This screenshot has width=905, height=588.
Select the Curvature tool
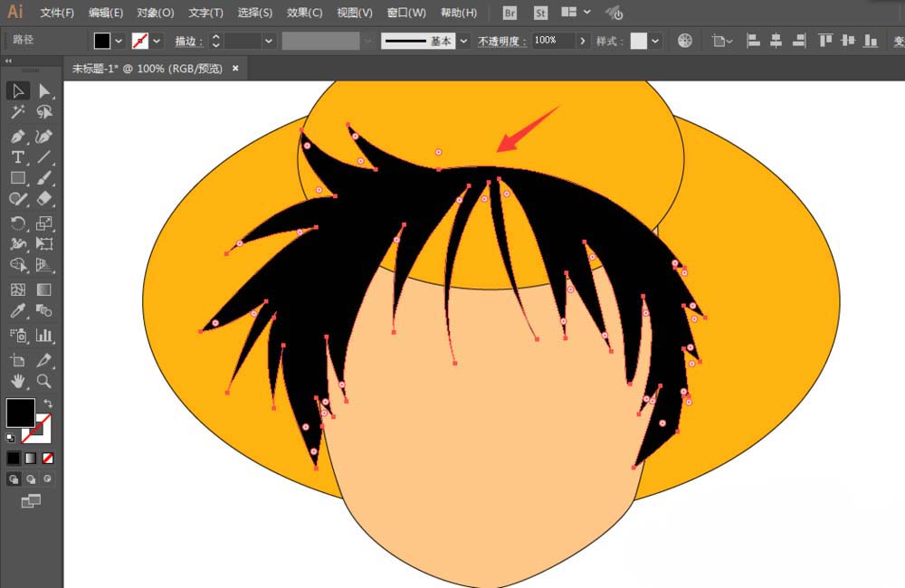(x=43, y=137)
